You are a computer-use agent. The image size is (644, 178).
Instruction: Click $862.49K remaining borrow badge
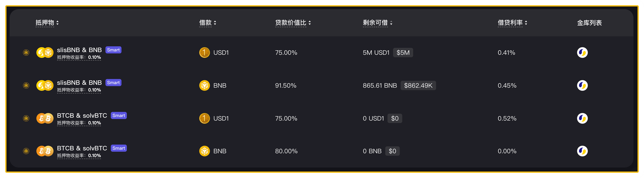(418, 85)
